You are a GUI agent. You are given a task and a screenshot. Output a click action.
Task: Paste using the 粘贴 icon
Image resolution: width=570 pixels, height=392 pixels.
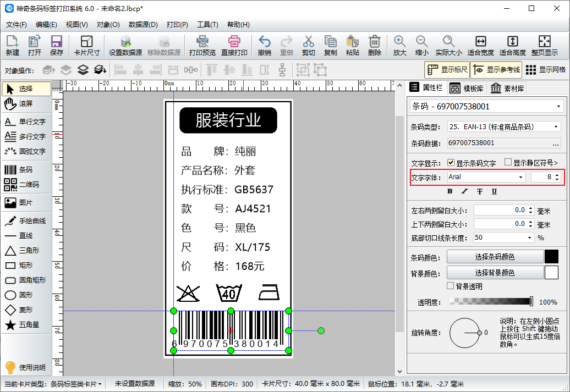tap(352, 46)
